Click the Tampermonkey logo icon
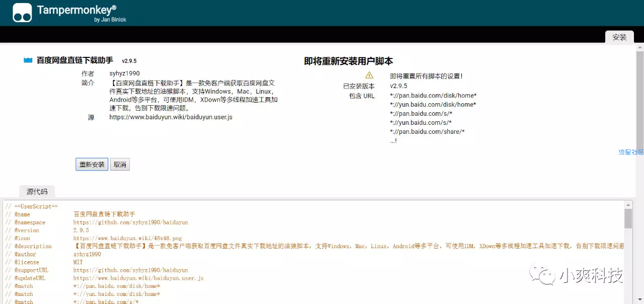 (x=22, y=13)
